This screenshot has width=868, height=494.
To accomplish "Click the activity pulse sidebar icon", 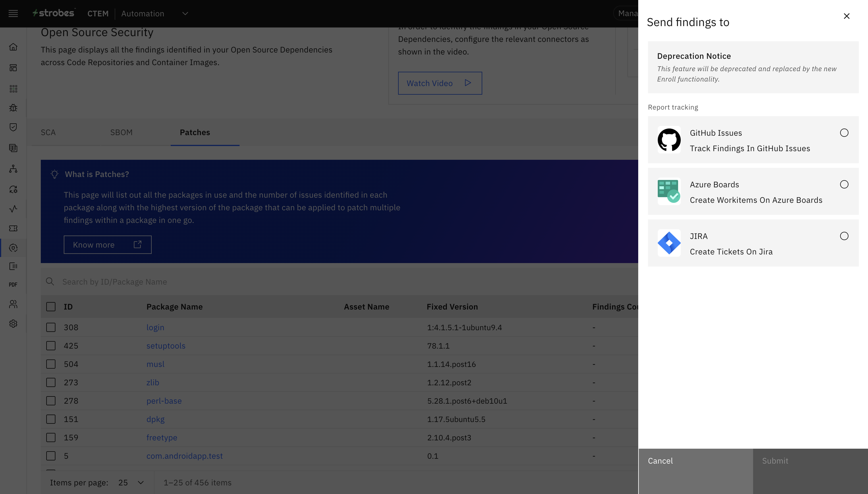I will (x=13, y=209).
